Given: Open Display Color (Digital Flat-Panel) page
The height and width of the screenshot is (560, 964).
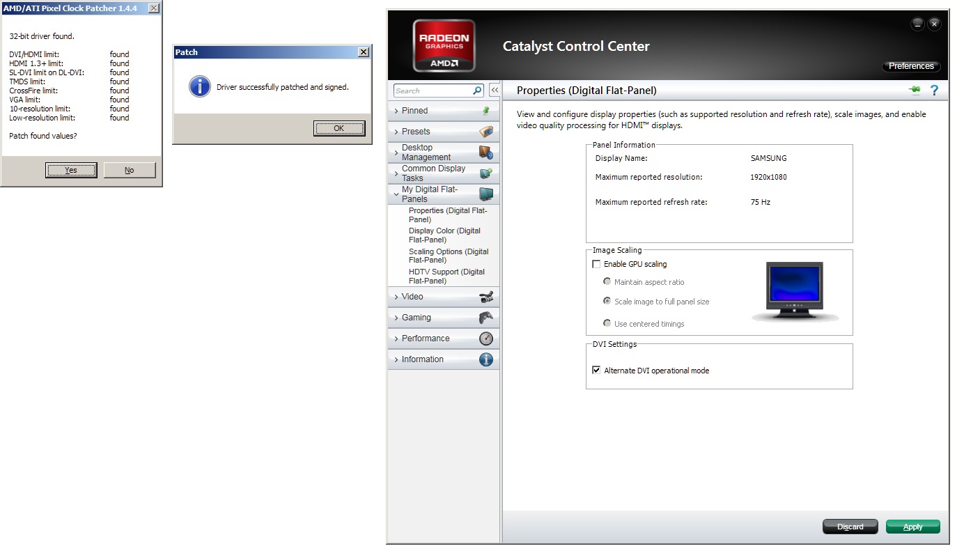Looking at the screenshot, I should pos(444,235).
